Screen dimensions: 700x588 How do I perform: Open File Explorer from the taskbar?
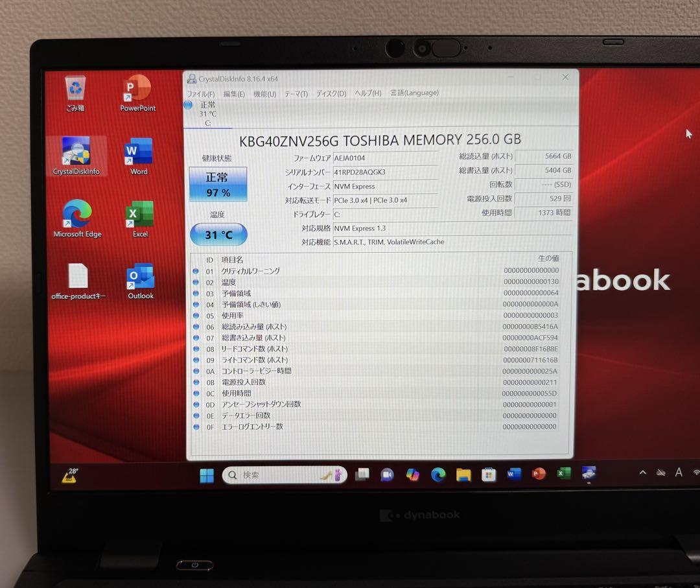pos(463,475)
